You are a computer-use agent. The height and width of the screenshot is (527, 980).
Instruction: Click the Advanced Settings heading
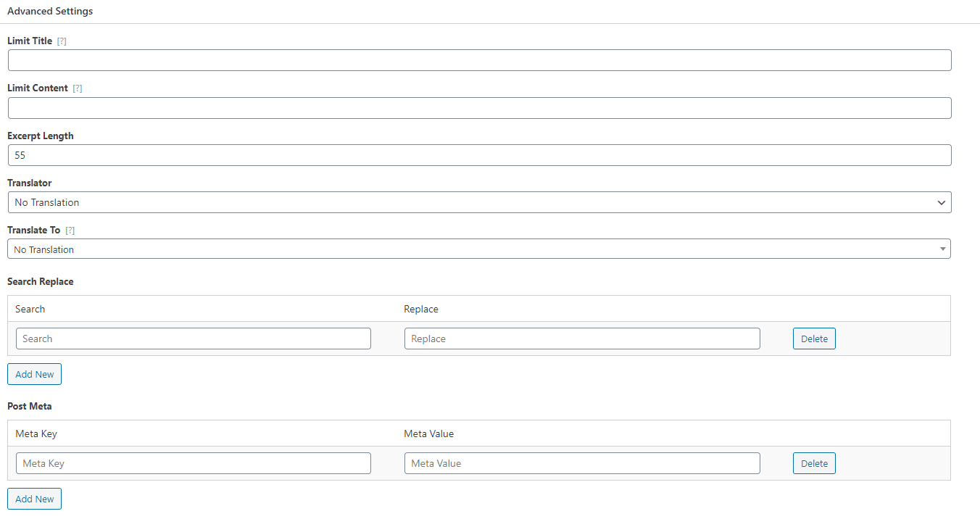pyautogui.click(x=50, y=12)
